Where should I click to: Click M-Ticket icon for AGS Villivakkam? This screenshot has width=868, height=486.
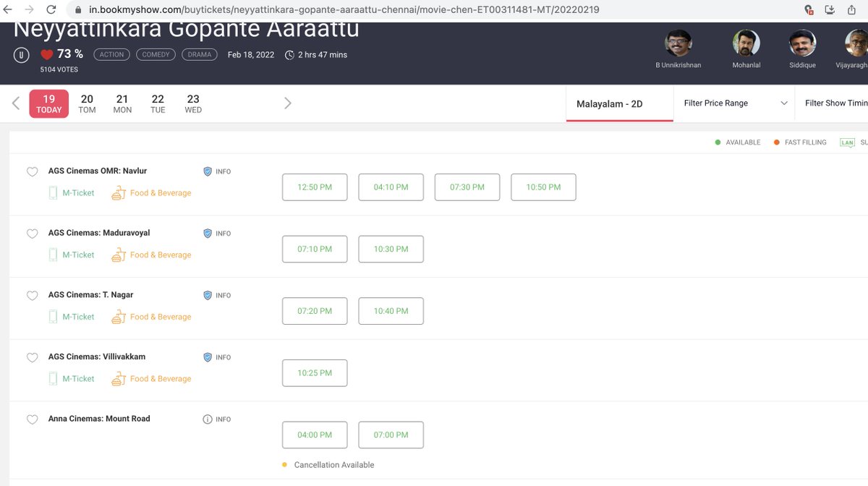click(53, 378)
